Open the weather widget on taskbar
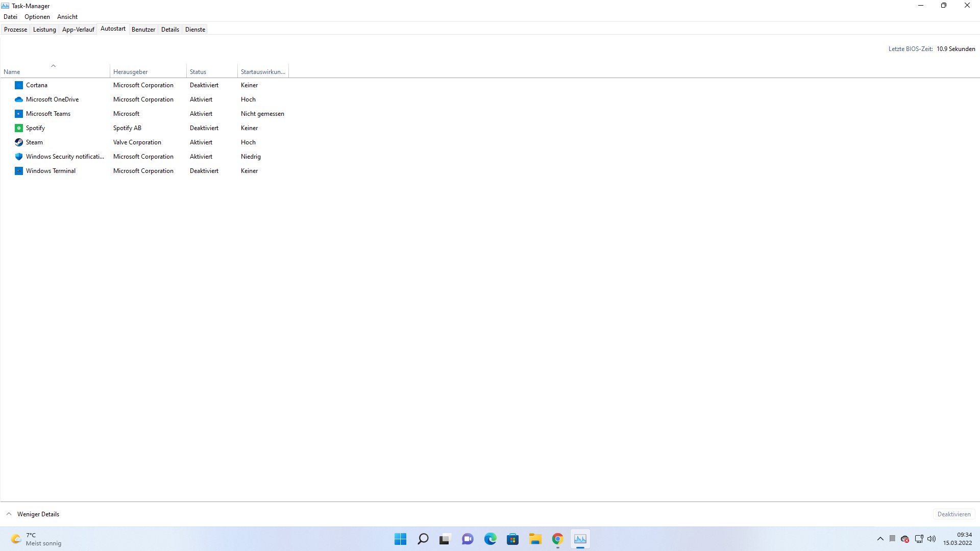Image resolution: width=980 pixels, height=551 pixels. pyautogui.click(x=36, y=539)
